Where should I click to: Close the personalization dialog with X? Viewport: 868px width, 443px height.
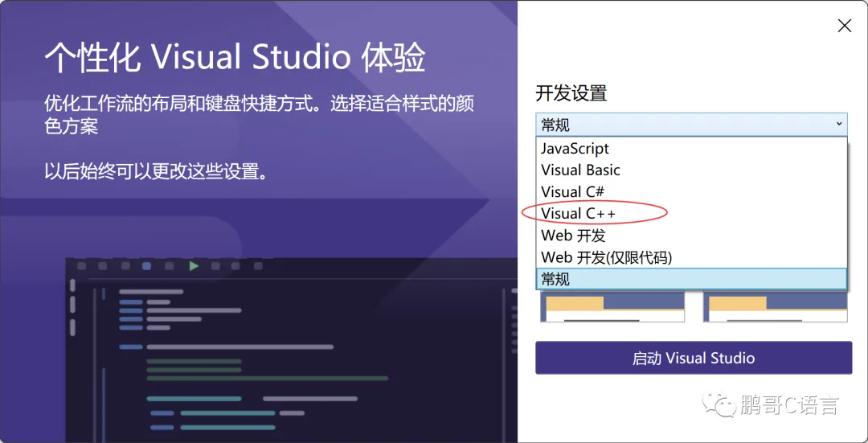(x=844, y=26)
